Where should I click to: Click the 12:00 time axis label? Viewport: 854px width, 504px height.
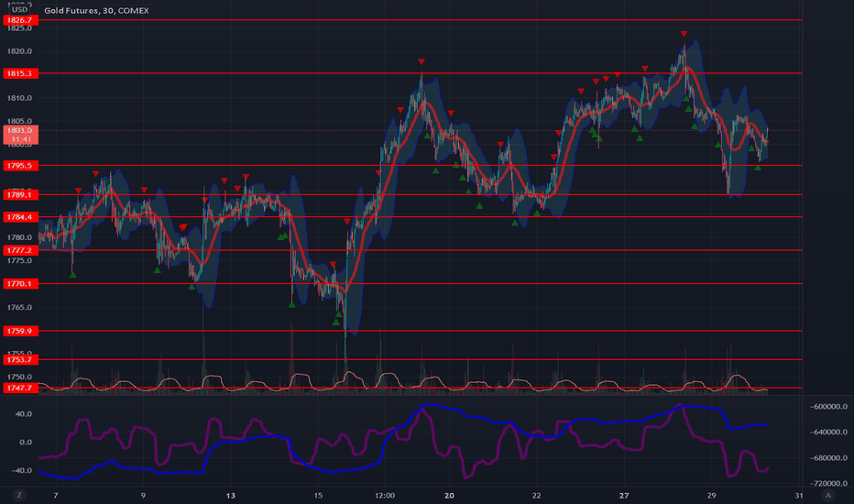(385, 495)
